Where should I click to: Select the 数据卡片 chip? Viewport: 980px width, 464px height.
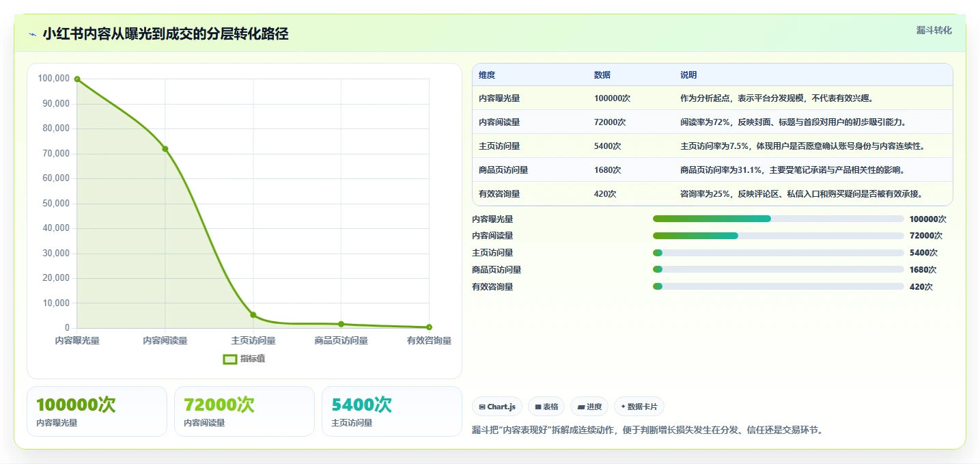pyautogui.click(x=639, y=407)
